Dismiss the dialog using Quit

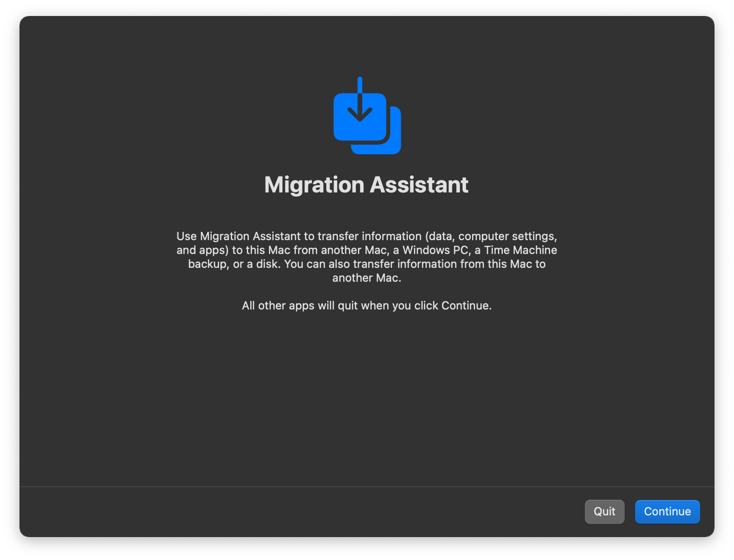pyautogui.click(x=604, y=511)
